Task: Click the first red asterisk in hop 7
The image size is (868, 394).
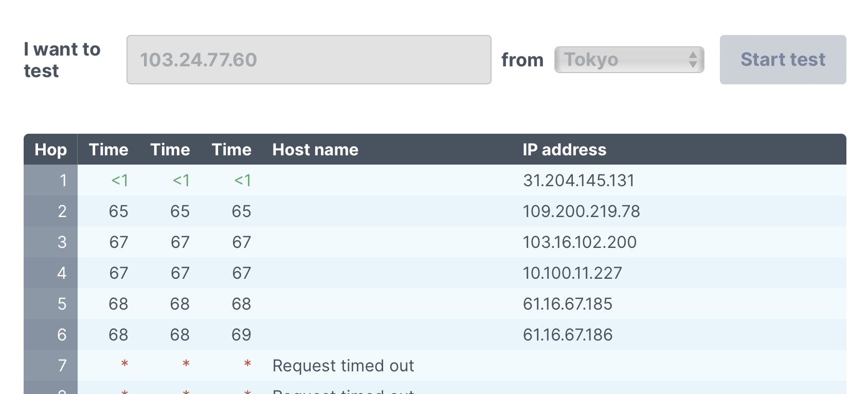Action: coord(124,365)
